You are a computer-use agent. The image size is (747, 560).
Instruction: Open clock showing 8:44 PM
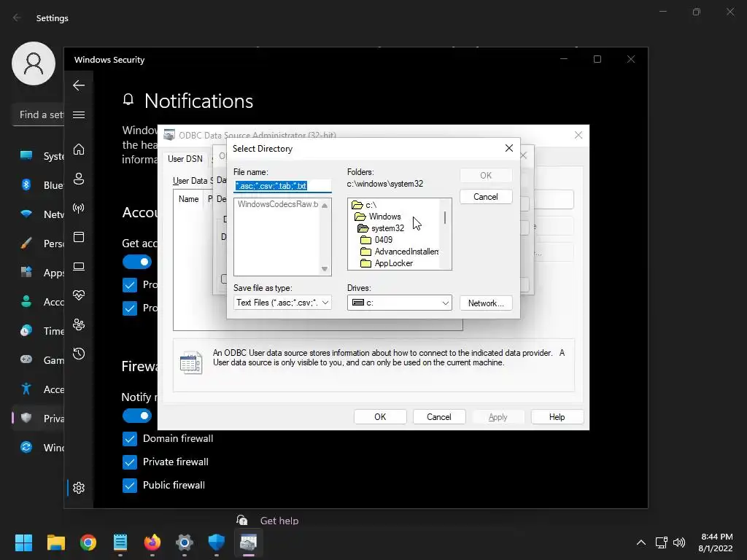pyautogui.click(x=716, y=542)
